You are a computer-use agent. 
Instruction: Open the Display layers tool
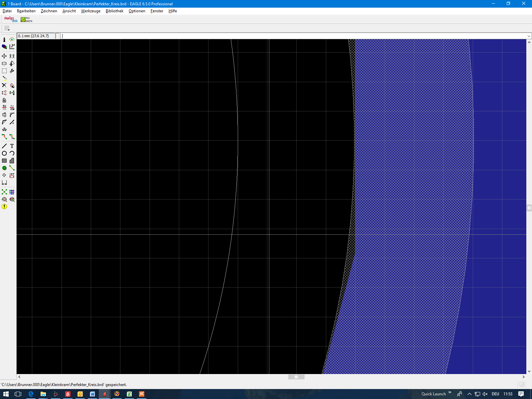(4, 47)
